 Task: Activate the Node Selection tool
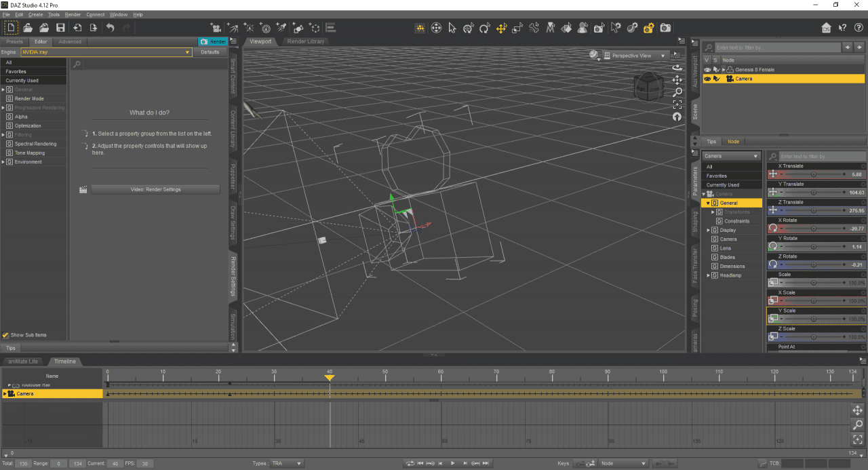tap(452, 28)
